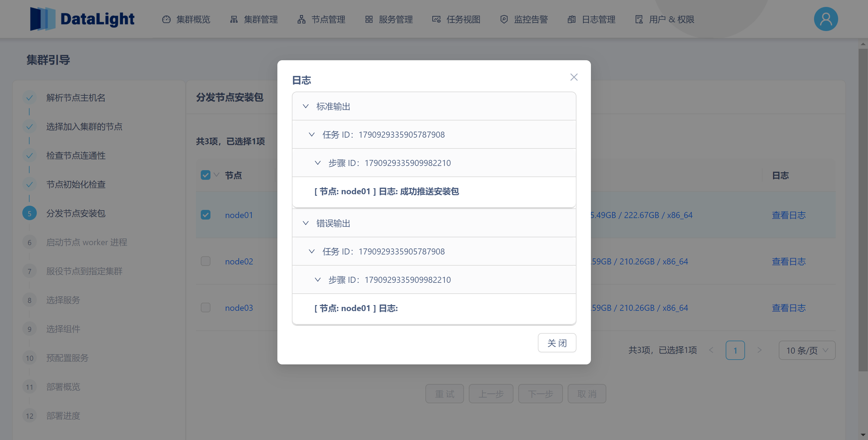Click the 上一步 button
Image resolution: width=868 pixels, height=440 pixels.
tap(491, 394)
